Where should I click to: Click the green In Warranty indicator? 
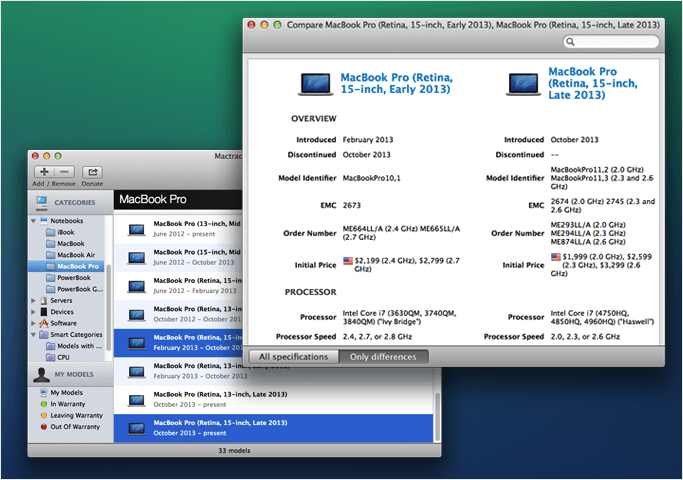(44, 404)
